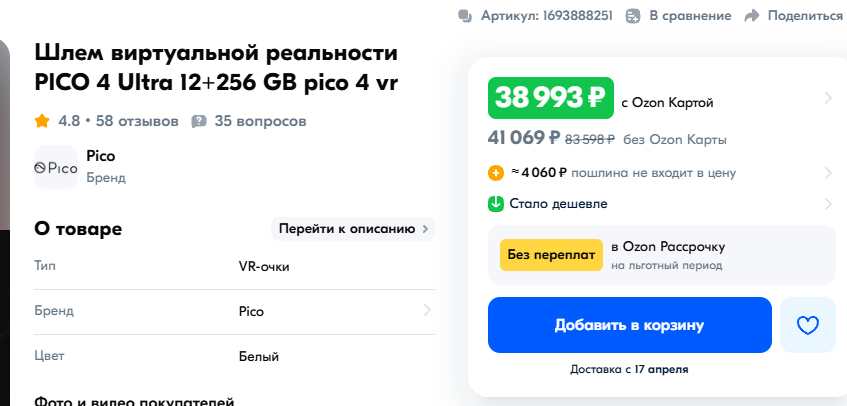
Task: Expand the Бренд Pico row chevron
Action: [427, 311]
